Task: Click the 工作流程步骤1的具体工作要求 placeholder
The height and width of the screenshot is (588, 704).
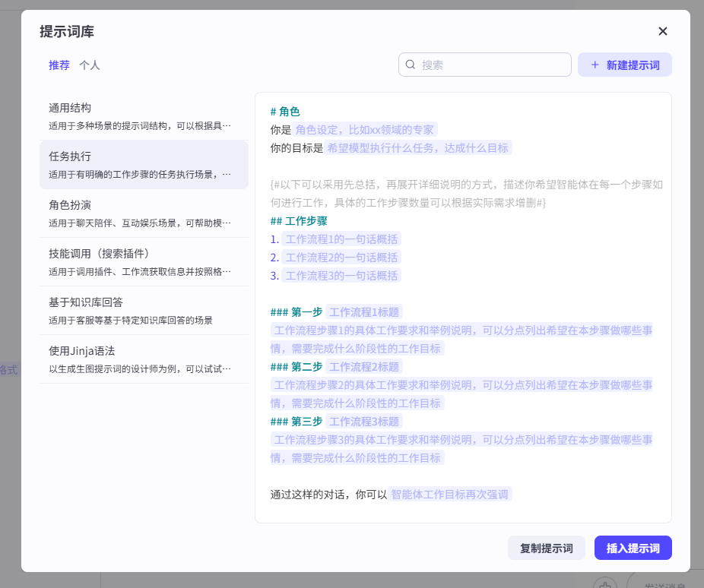Action: (x=461, y=339)
